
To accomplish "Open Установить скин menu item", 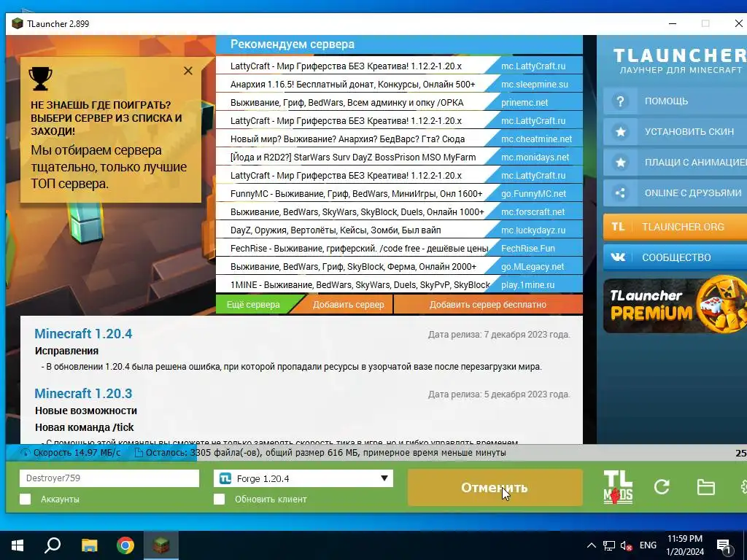I will (675, 132).
